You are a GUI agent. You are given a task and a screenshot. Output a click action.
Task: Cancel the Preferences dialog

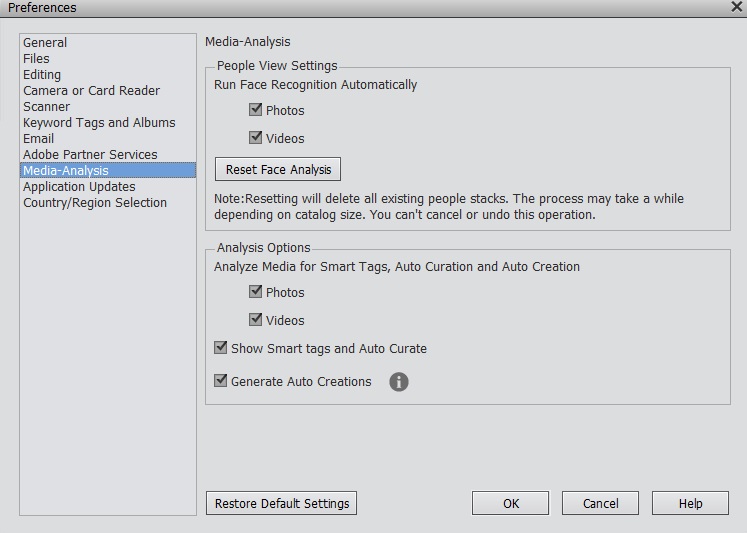[x=600, y=503]
